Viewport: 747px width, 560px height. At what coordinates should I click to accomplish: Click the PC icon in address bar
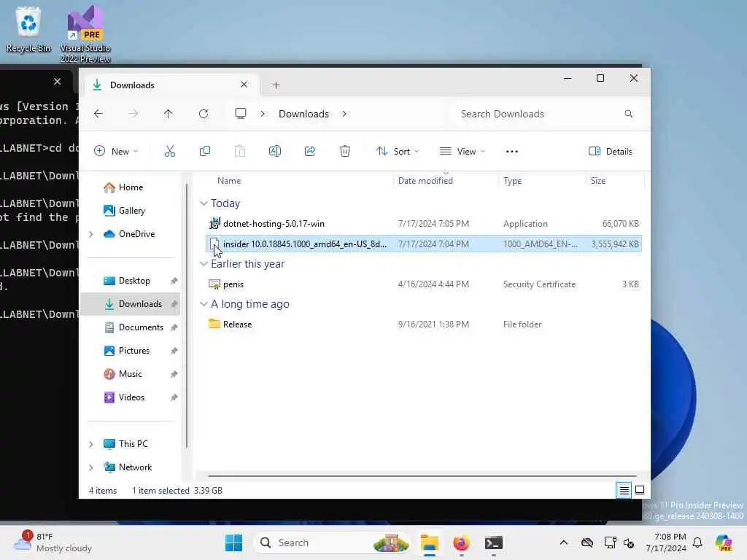[x=241, y=114]
